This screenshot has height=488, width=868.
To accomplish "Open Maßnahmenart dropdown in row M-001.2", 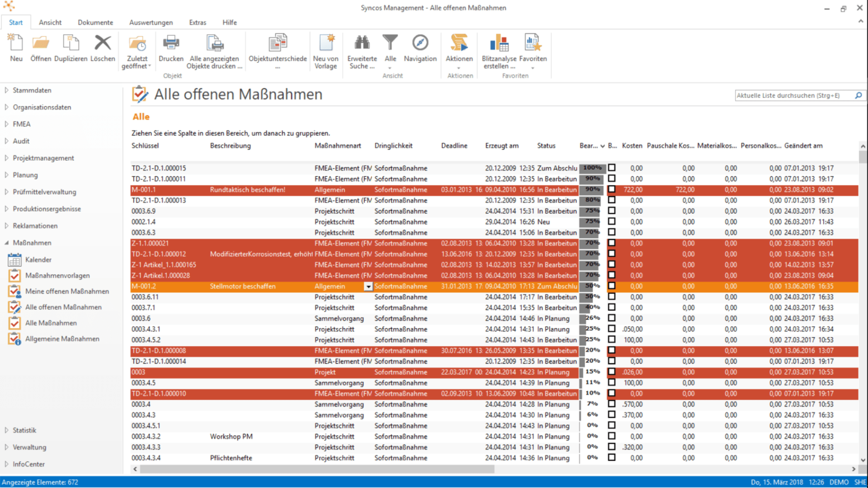I will (x=368, y=287).
